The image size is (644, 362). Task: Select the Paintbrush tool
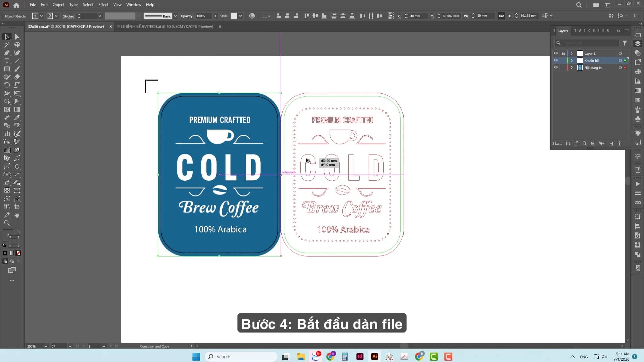(x=17, y=69)
